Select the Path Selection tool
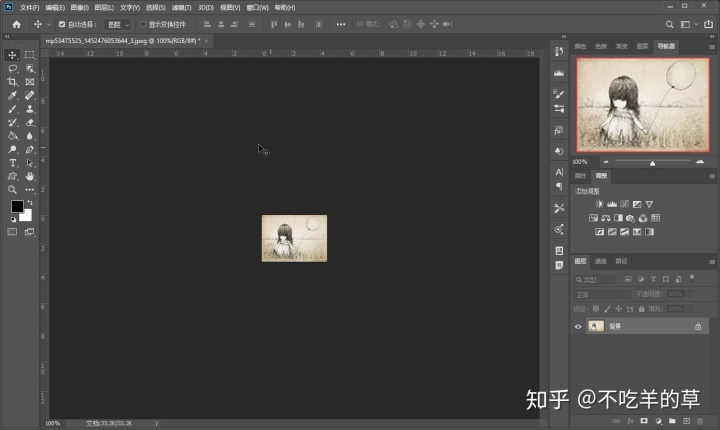 pyautogui.click(x=30, y=163)
